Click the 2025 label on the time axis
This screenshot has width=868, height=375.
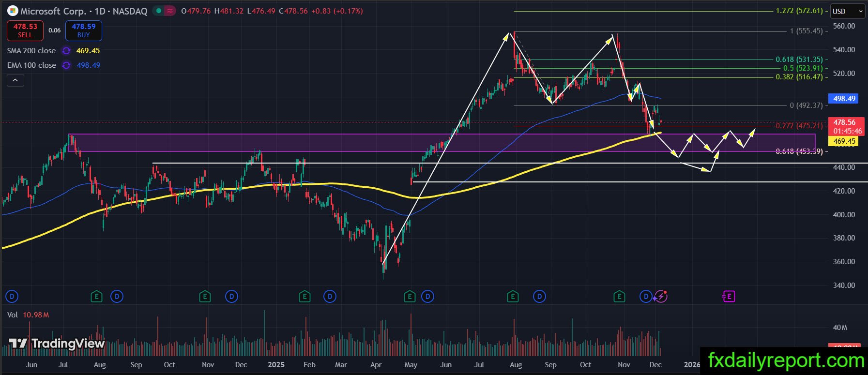tap(276, 365)
